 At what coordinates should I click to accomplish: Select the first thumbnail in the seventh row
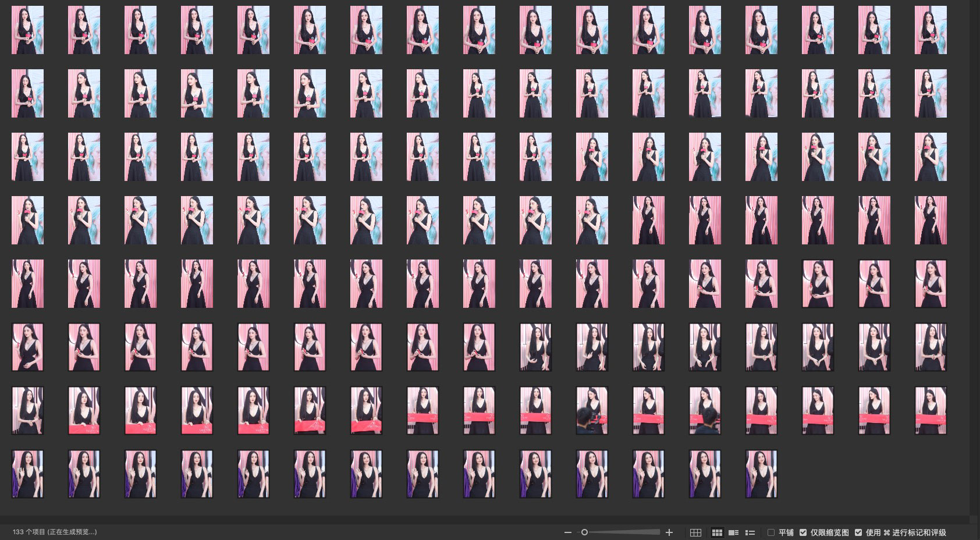coord(27,411)
